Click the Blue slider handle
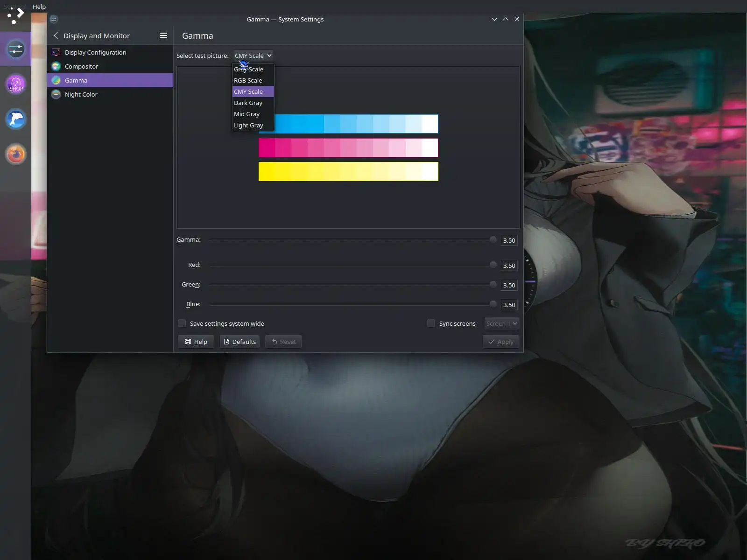 (493, 304)
